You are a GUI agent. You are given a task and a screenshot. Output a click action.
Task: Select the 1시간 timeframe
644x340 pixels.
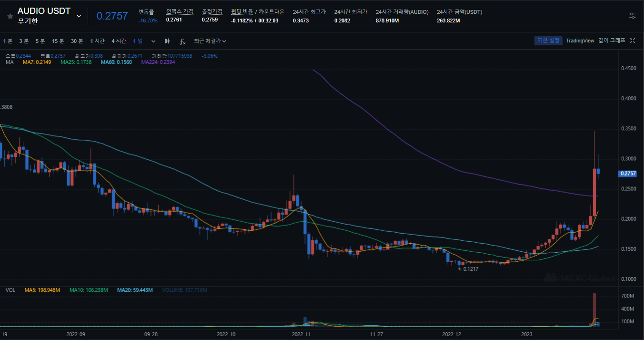[98, 41]
